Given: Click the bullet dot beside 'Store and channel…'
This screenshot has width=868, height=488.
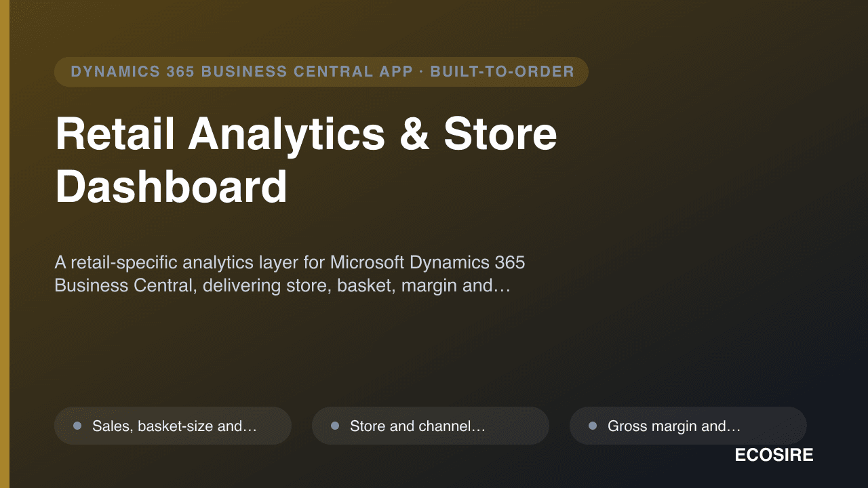Looking at the screenshot, I should (335, 426).
